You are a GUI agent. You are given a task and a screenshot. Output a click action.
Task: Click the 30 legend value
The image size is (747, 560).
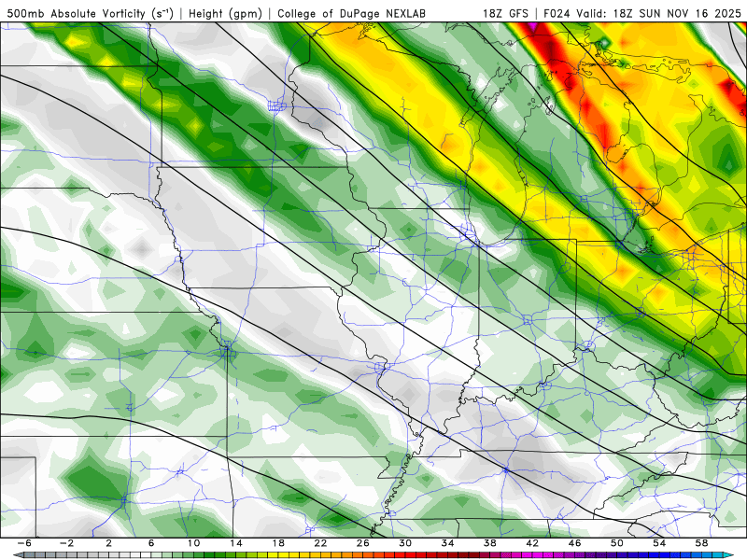(x=405, y=543)
